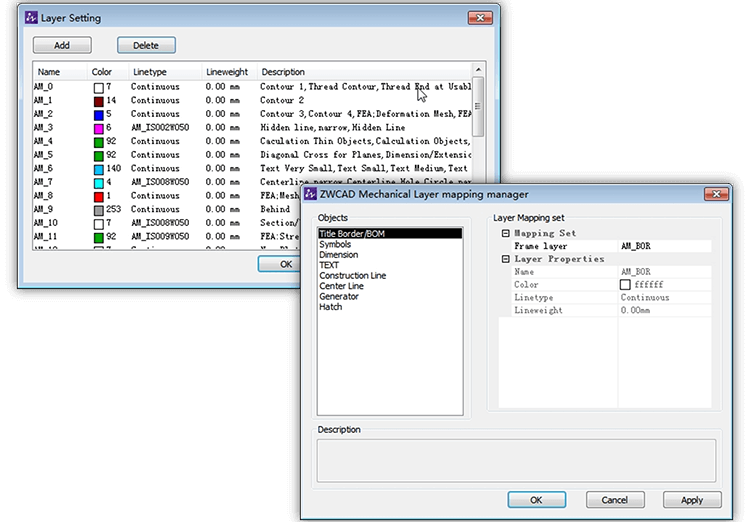Open the blue color swatch for AM_2

(97, 114)
